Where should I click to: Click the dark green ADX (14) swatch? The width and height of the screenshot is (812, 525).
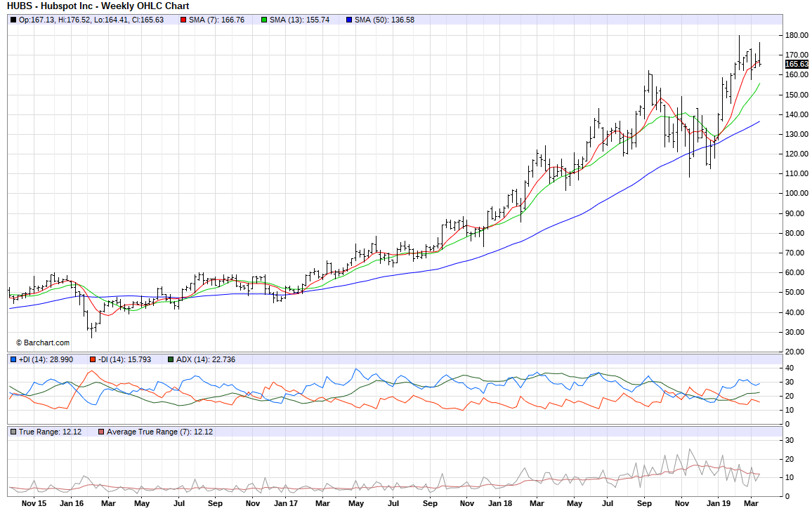pyautogui.click(x=171, y=359)
